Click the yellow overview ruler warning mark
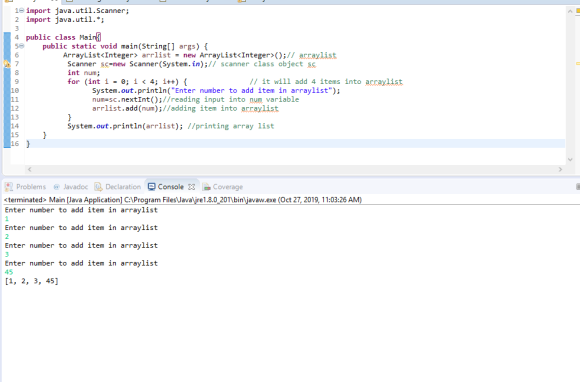 point(577,64)
